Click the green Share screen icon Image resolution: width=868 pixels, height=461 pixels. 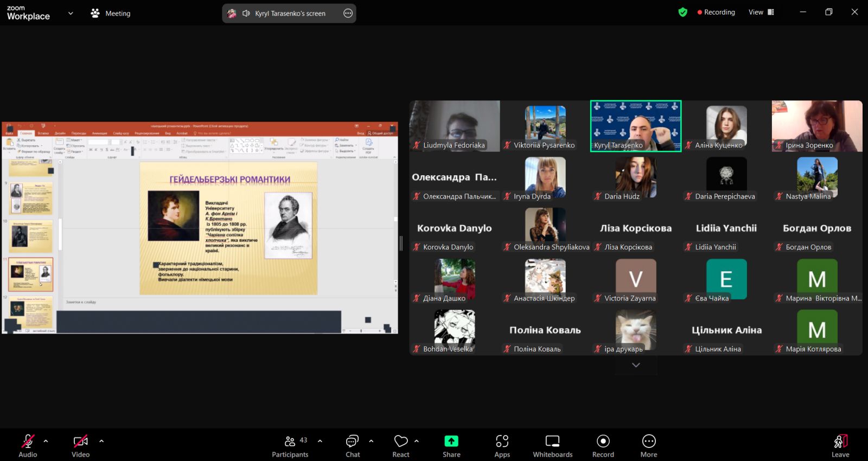[451, 441]
